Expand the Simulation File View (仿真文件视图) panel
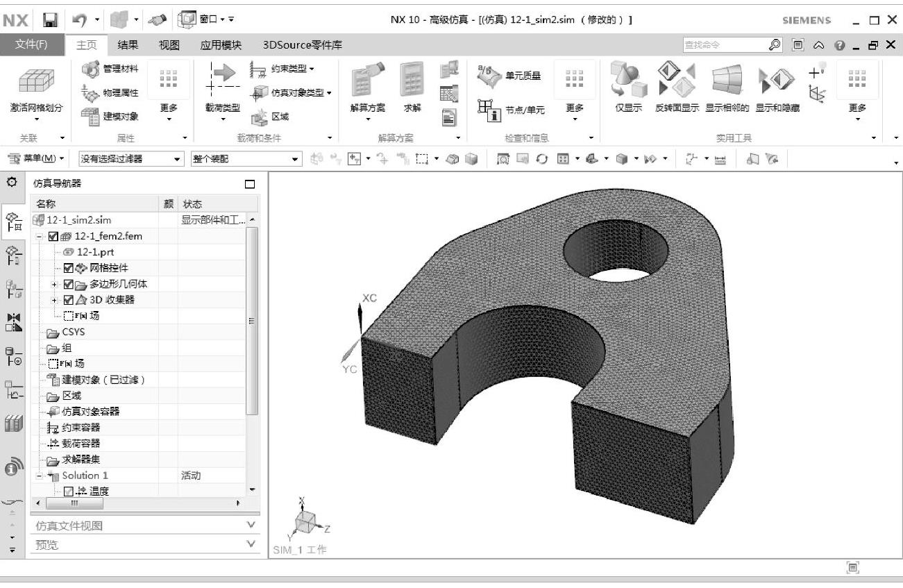The image size is (903, 588). [146, 526]
